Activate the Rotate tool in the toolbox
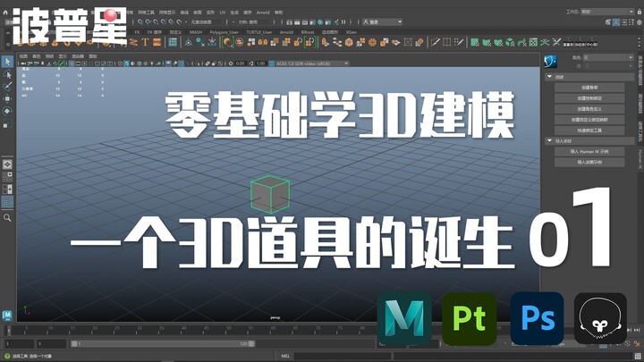The width and height of the screenshot is (644, 362). pyautogui.click(x=7, y=111)
